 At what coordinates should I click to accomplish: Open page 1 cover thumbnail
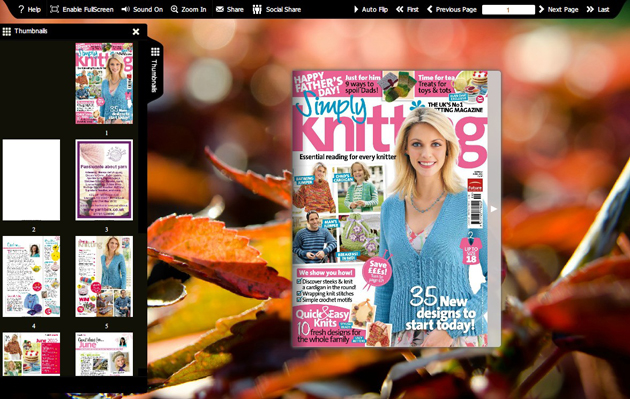click(x=104, y=83)
